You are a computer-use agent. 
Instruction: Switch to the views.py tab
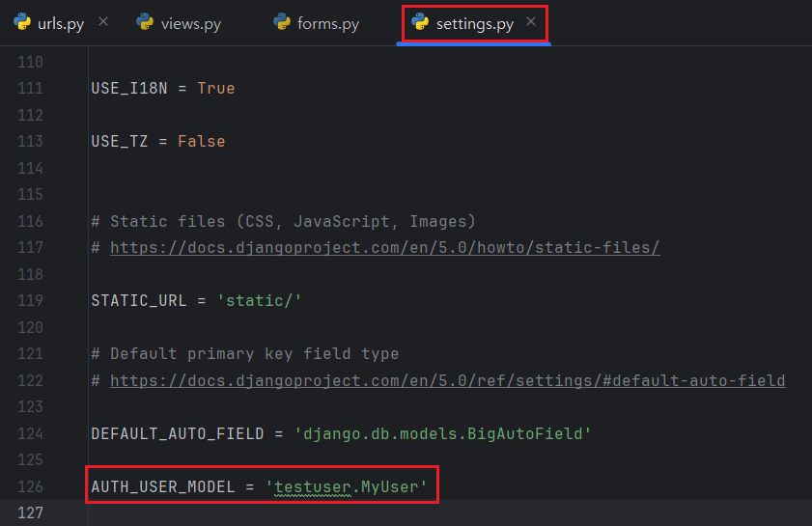coord(190,23)
